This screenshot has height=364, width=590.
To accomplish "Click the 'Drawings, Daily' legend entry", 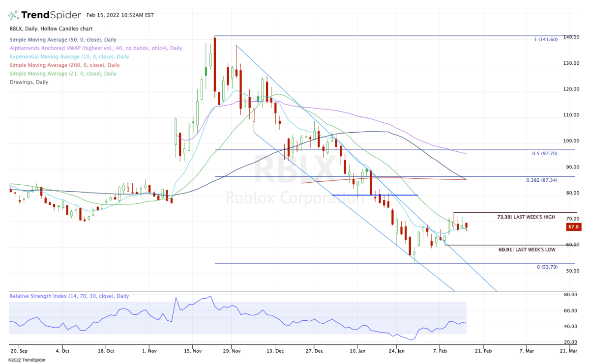I will 29,82.
